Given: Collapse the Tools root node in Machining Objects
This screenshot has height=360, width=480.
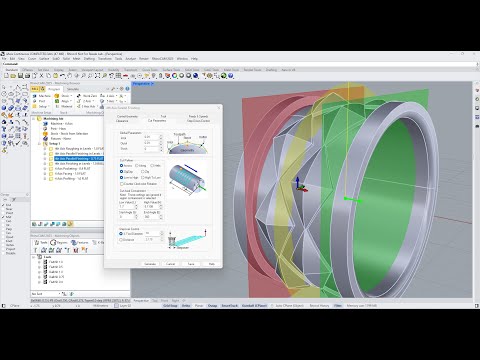Looking at the screenshot, I should (33, 257).
